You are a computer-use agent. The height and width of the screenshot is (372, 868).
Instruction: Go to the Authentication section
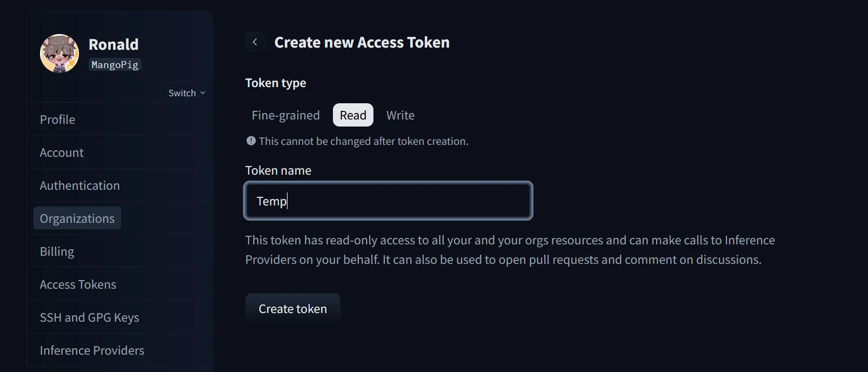click(79, 185)
